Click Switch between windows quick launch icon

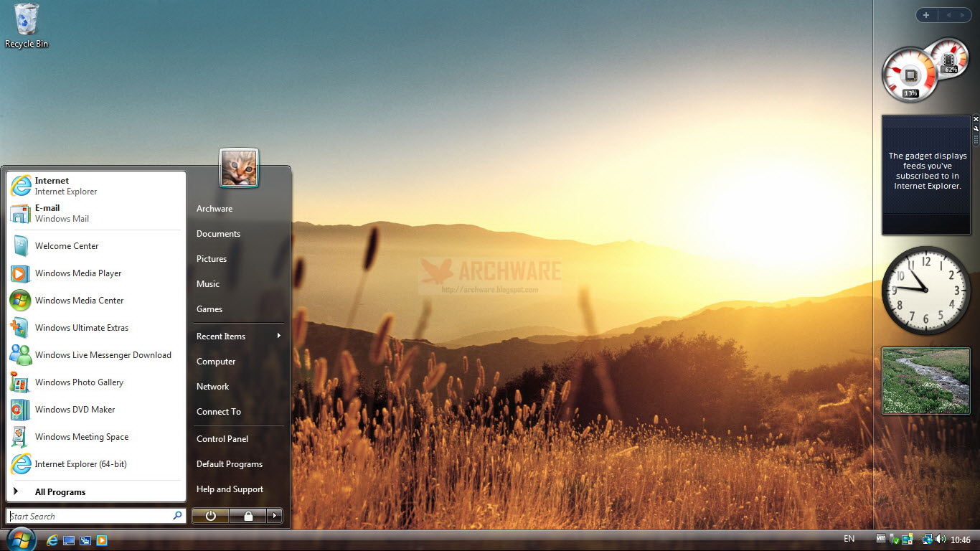tap(85, 540)
